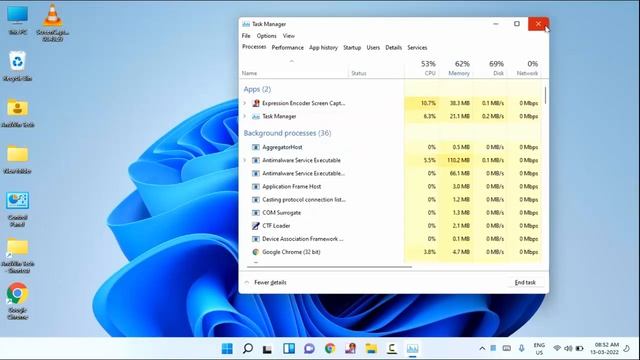
Task: Open the View menu
Action: coord(289,36)
